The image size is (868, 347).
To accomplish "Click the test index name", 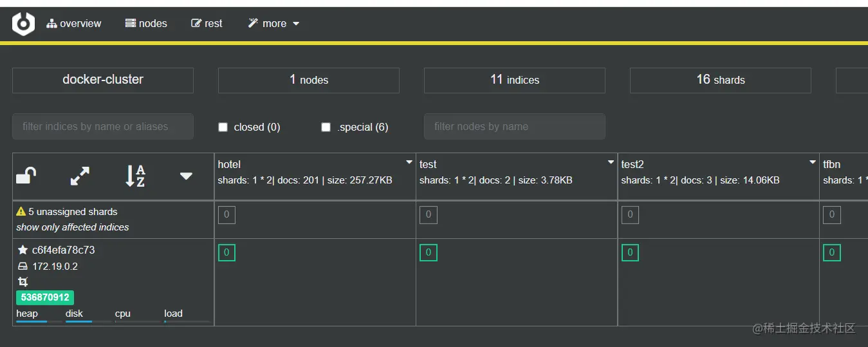I will click(x=428, y=165).
